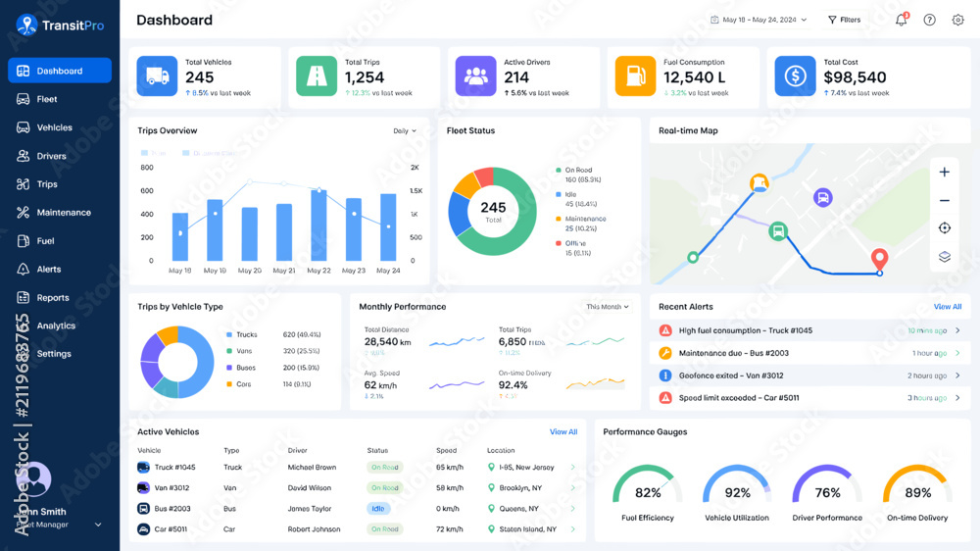Zoom in on the real-time map
Screen dimensions: 980x551
945,172
